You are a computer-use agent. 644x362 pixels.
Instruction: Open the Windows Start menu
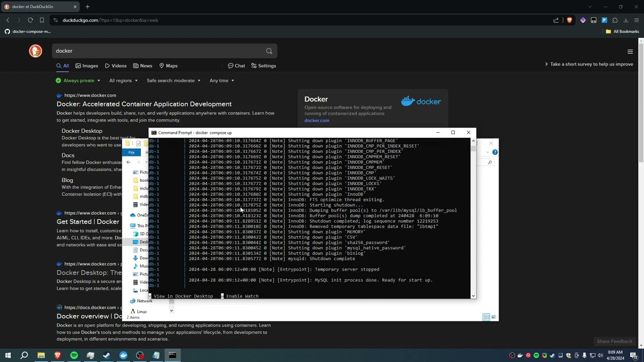point(8,355)
